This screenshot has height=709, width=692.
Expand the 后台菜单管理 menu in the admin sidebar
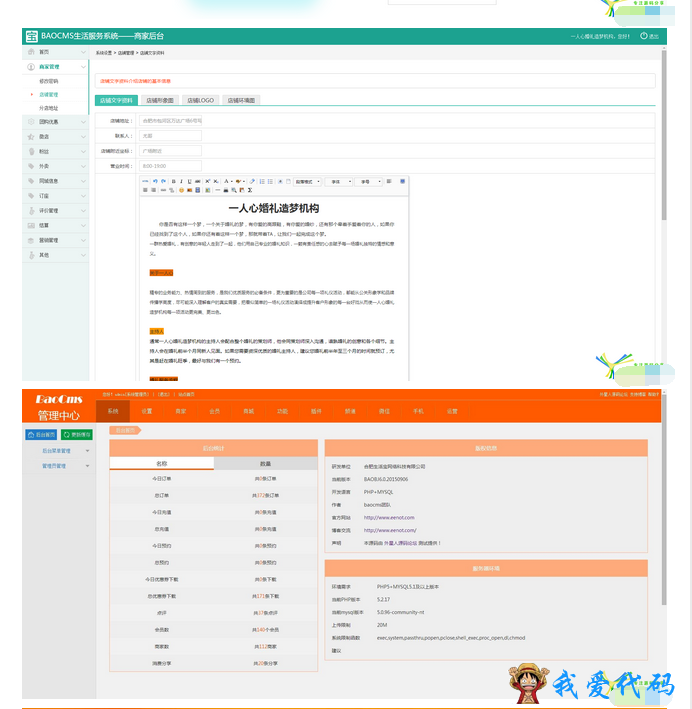coord(87,451)
